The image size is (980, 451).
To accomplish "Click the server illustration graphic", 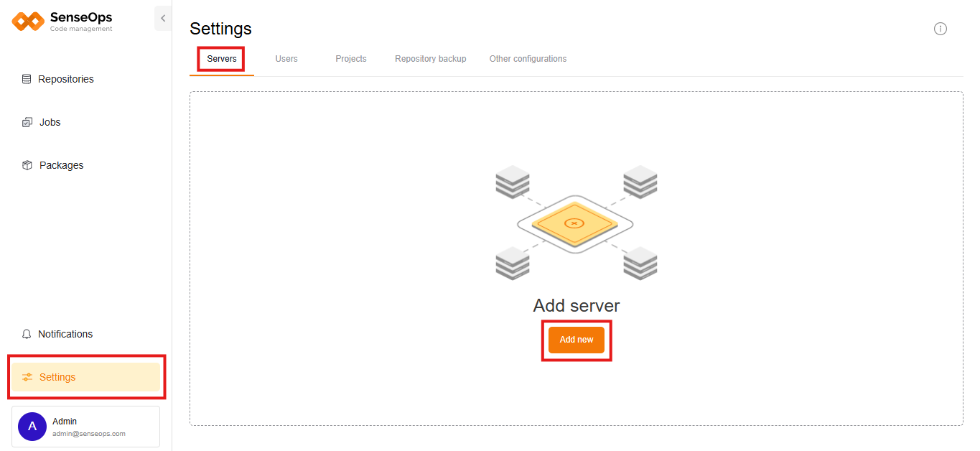I will (x=576, y=222).
